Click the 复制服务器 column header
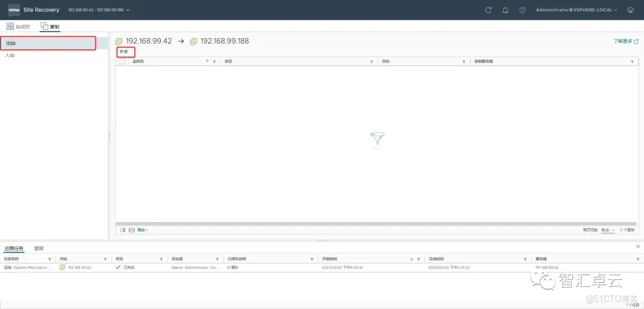 tap(484, 61)
